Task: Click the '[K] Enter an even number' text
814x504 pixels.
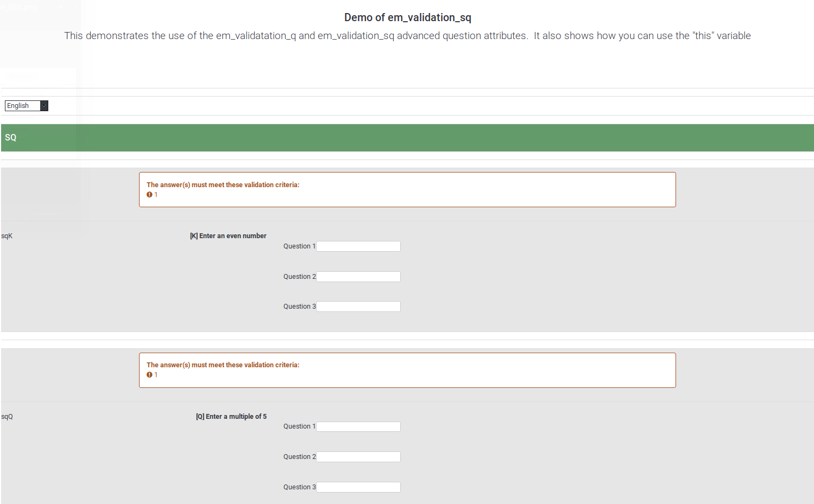Action: (x=228, y=236)
